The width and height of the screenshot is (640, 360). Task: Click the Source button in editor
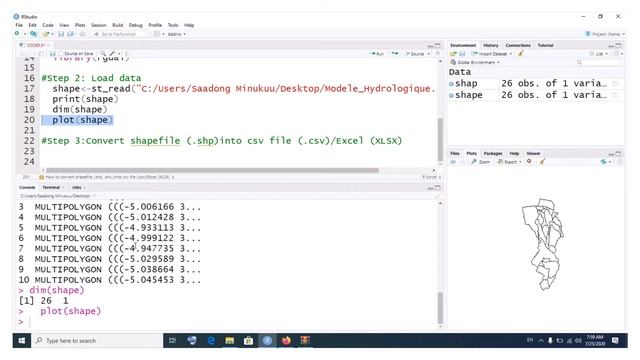415,53
